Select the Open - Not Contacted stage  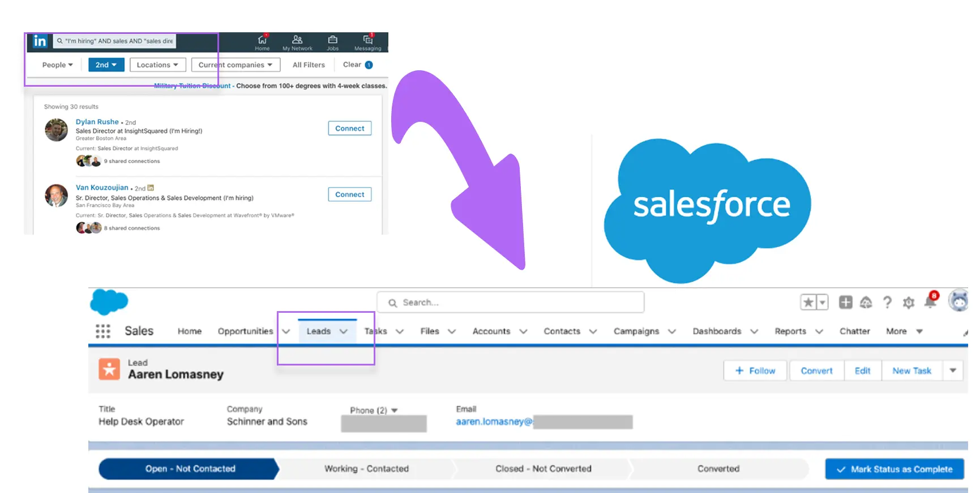tap(189, 469)
